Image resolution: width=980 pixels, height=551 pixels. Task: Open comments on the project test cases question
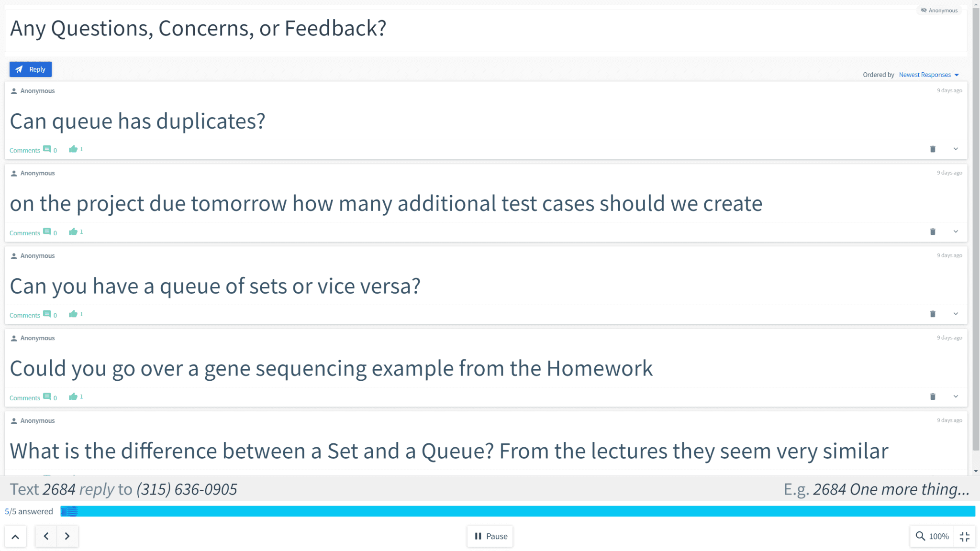[25, 233]
